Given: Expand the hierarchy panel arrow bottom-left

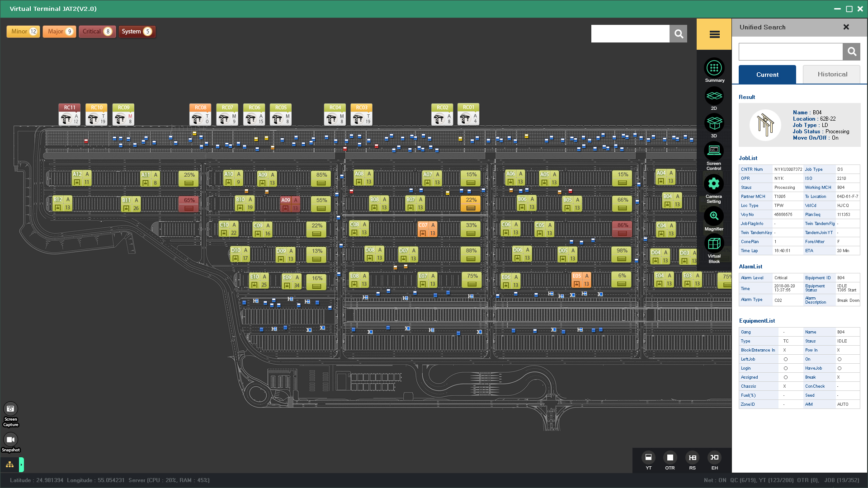Looking at the screenshot, I should coord(21,465).
